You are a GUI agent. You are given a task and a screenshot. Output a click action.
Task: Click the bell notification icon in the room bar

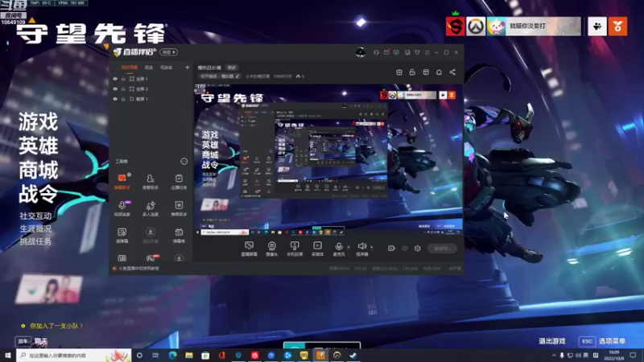click(x=439, y=72)
